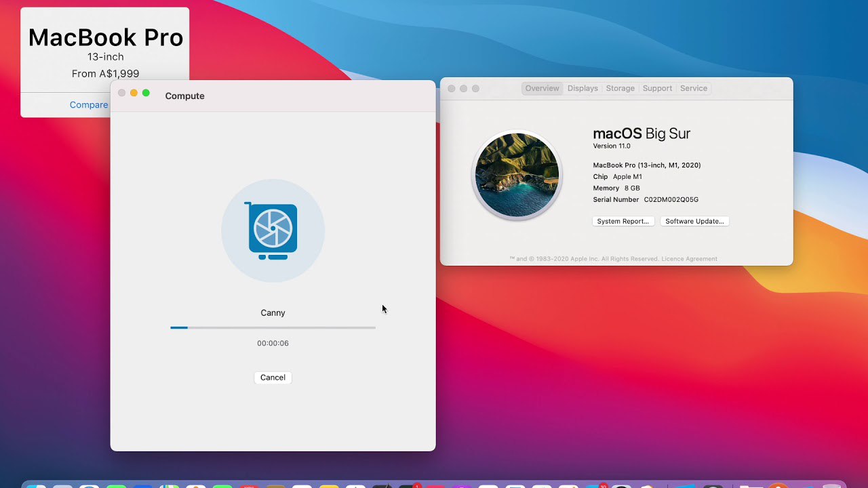Open the Support tab in About This Mac
868x488 pixels.
(657, 88)
